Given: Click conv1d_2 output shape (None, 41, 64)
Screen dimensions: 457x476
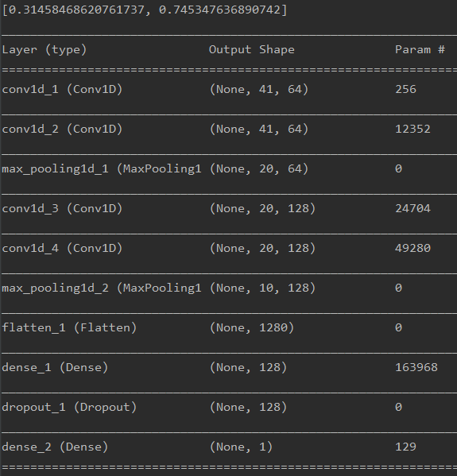Looking at the screenshot, I should 259,129.
